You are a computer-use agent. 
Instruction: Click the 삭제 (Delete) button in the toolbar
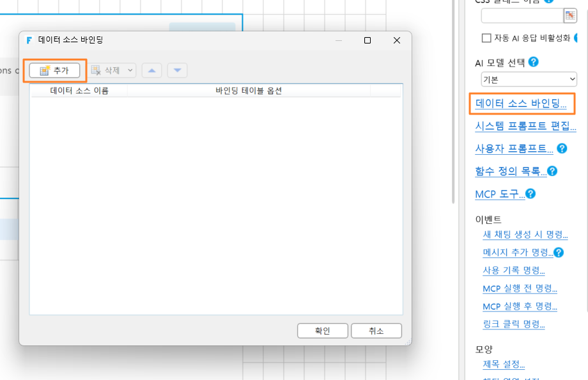coord(106,70)
